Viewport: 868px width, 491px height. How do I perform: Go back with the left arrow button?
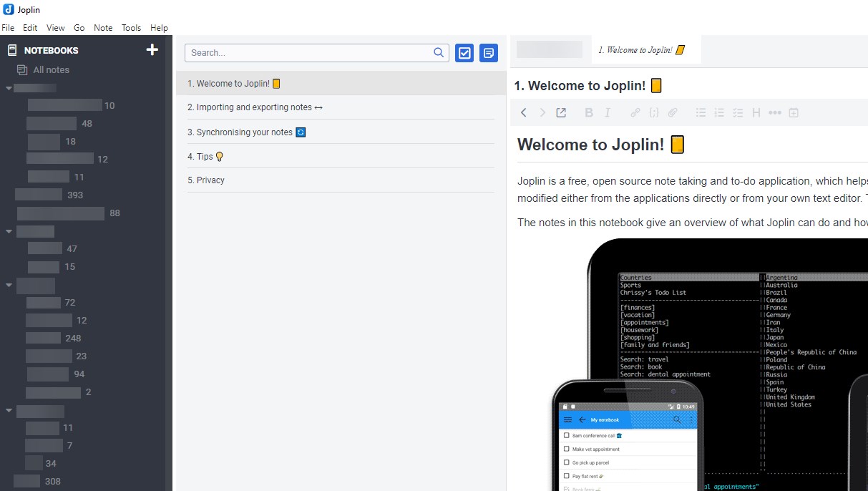[x=524, y=112]
